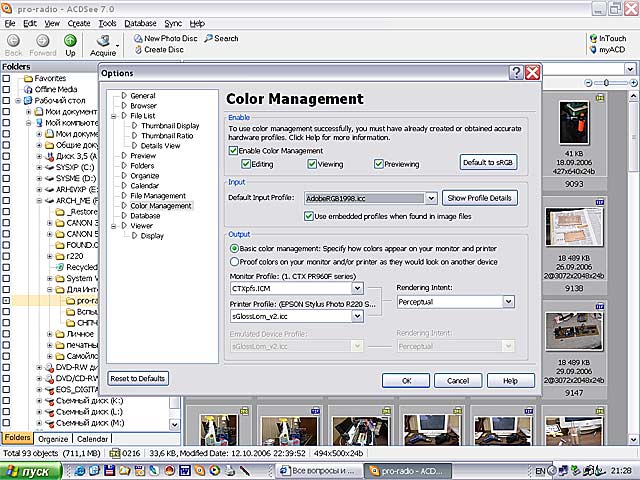Image resolution: width=640 pixels, height=480 pixels.
Task: Toggle Use embedded profiles checkbox
Action: (309, 216)
